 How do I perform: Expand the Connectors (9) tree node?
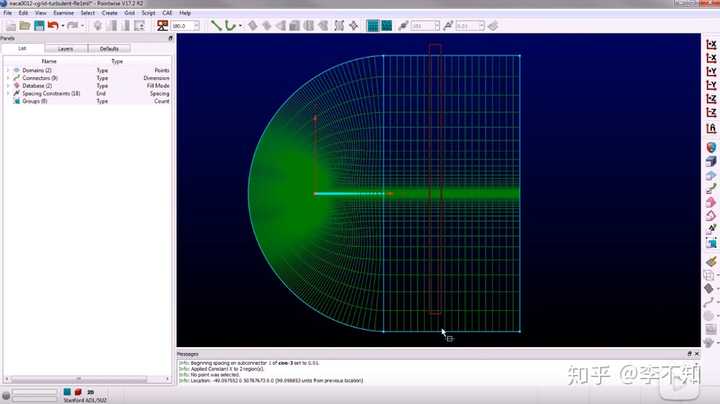[x=8, y=78]
